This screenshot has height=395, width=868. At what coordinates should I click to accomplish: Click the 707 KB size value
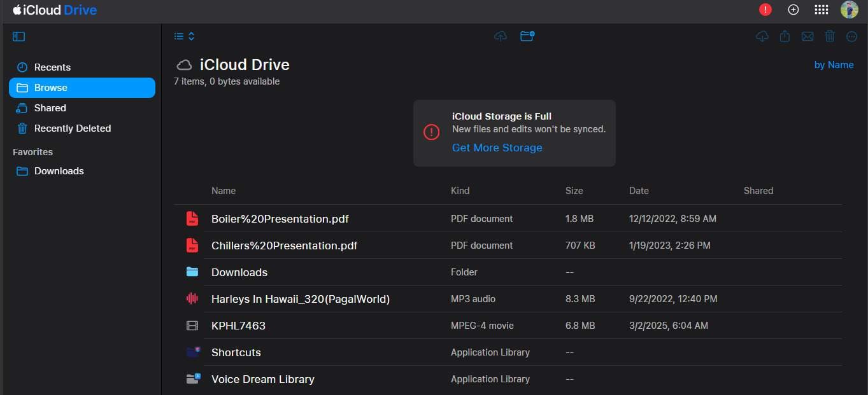click(580, 246)
